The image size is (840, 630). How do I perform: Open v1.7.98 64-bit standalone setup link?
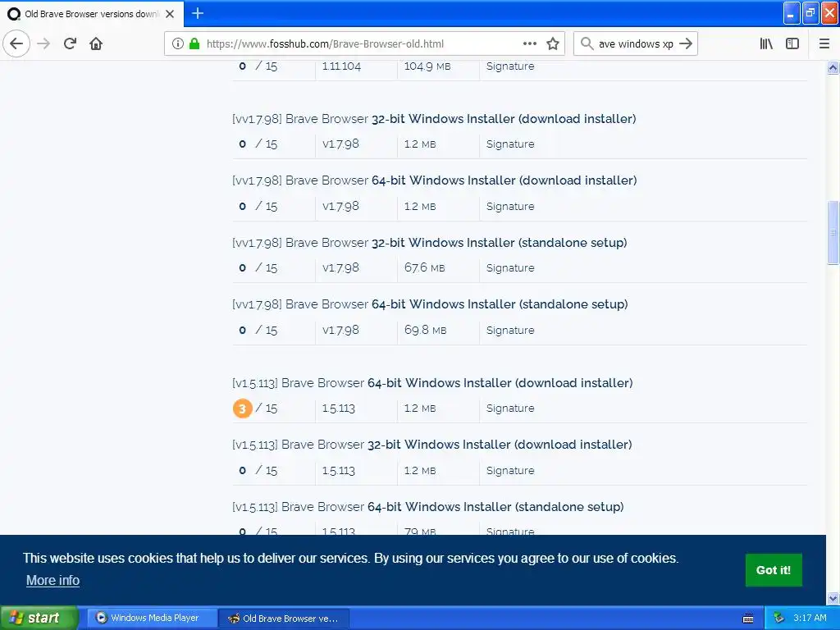tap(430, 304)
